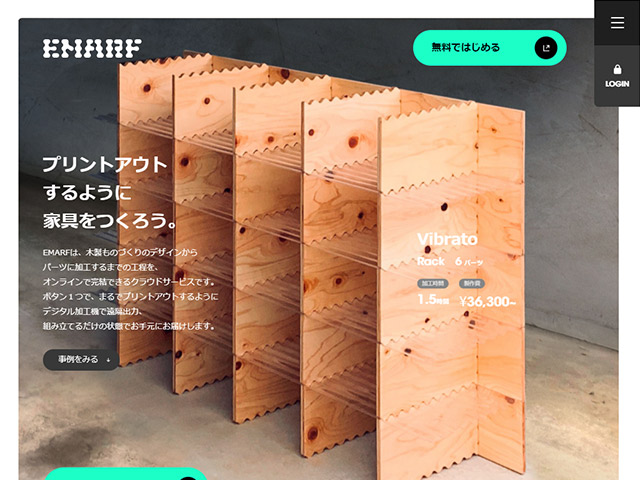This screenshot has width=640, height=480.
Task: Open the Vibrato product title
Action: click(447, 239)
